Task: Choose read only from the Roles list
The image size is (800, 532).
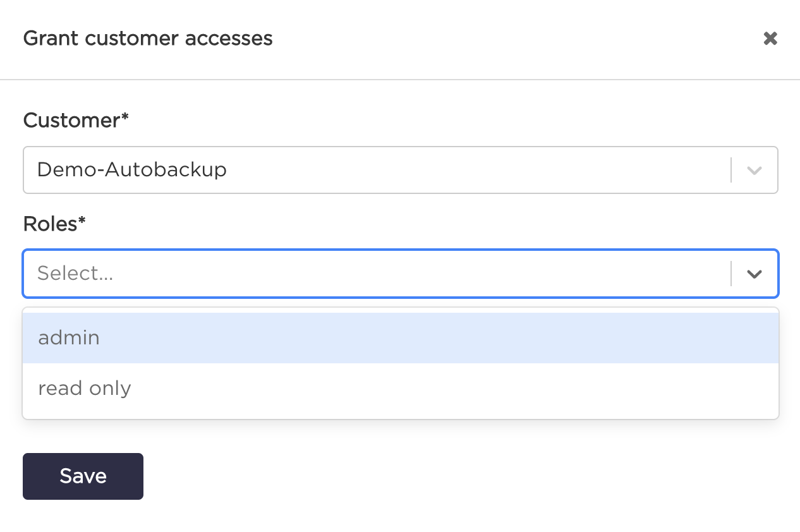Action: tap(84, 388)
